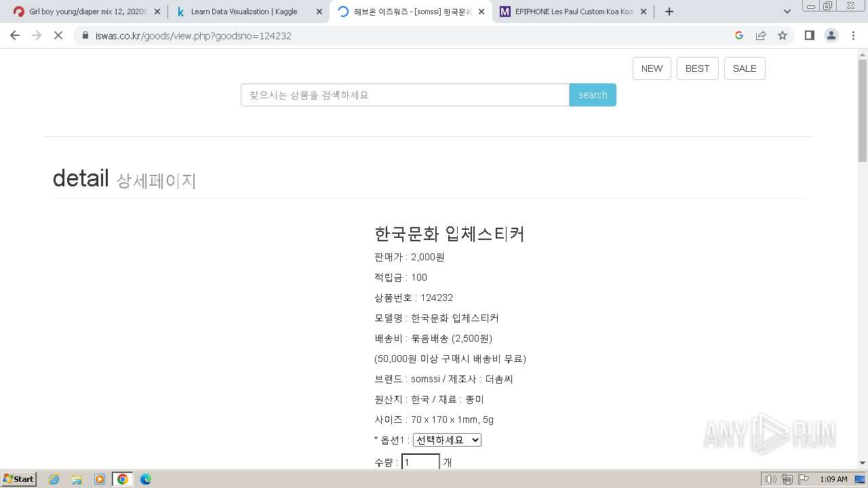The width and height of the screenshot is (868, 488).
Task: Close the Girl boy young tab
Action: tap(157, 12)
